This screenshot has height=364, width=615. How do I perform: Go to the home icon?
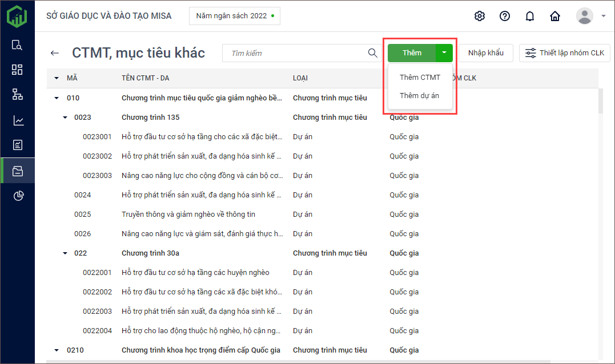(x=554, y=16)
